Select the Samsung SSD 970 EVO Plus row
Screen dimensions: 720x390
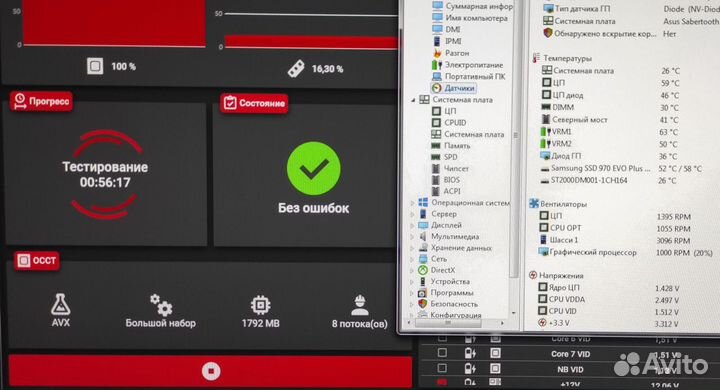(621, 169)
